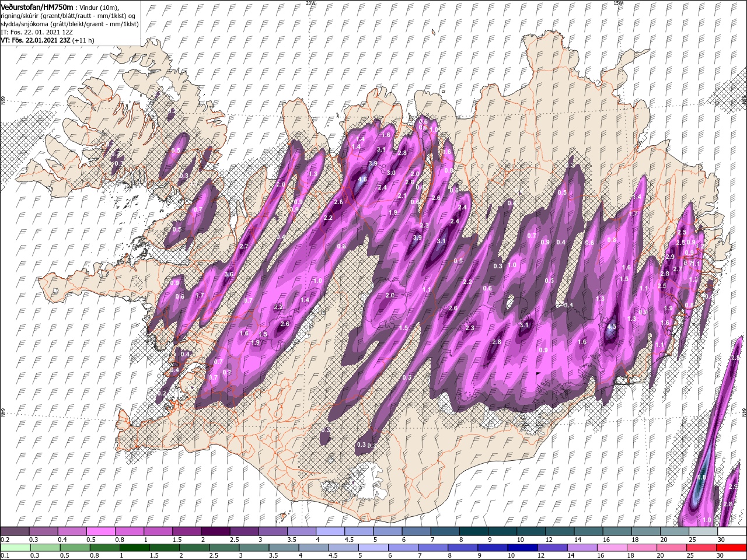The height and width of the screenshot is (560, 747).
Task: Click the '4.5' value on the eastern map area
Action: click(612, 328)
